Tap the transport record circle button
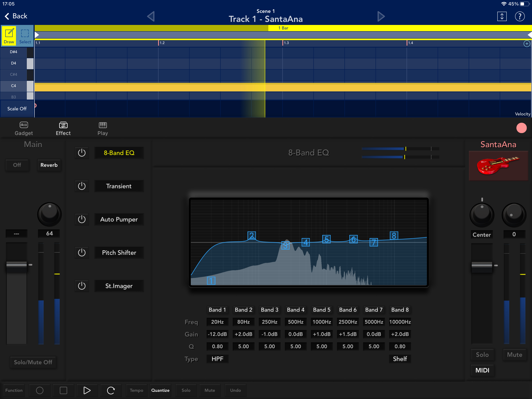The width and height of the screenshot is (532, 399). (40, 390)
